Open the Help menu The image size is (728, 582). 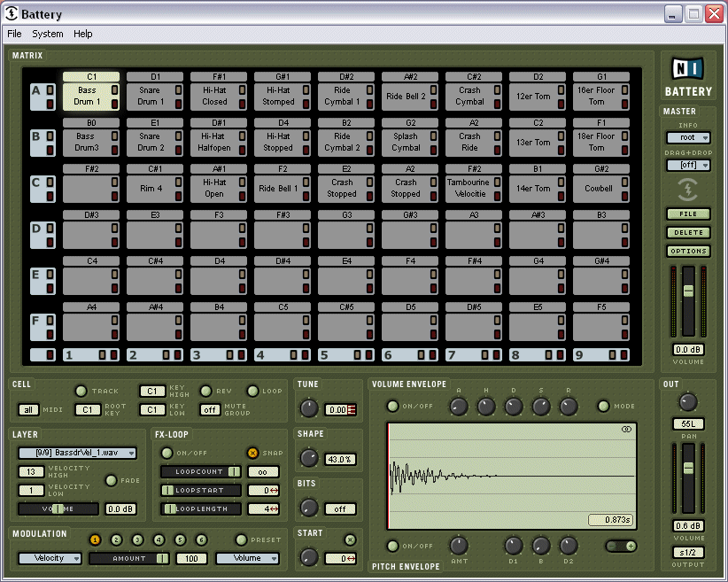pyautogui.click(x=82, y=34)
